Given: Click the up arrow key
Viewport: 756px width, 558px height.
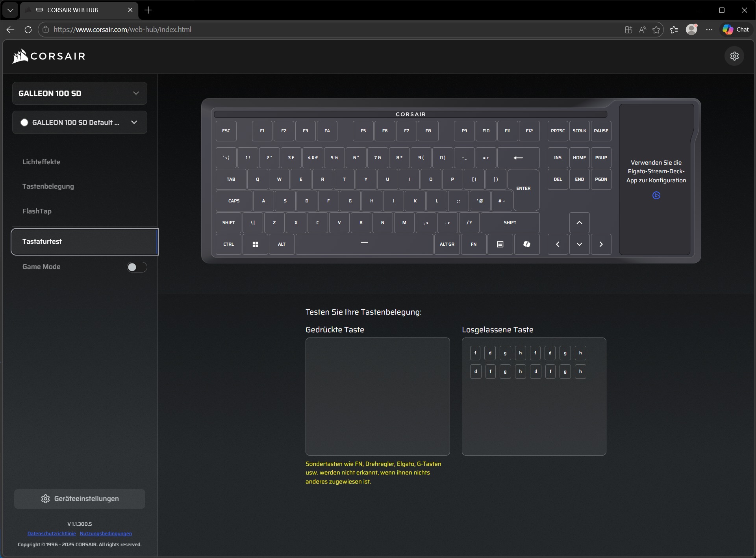Looking at the screenshot, I should coord(579,223).
